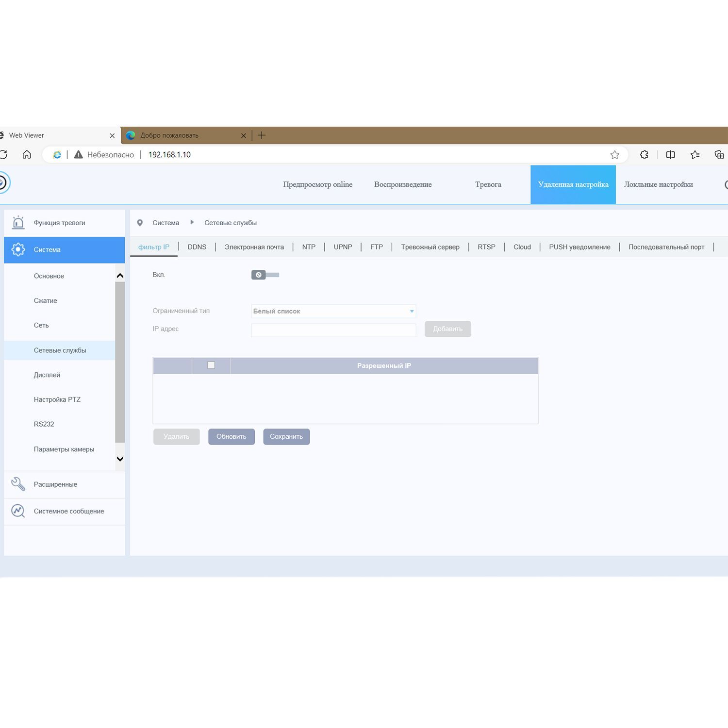Check the select-all box in Разрешенный IP table
728x728 pixels.
[211, 365]
